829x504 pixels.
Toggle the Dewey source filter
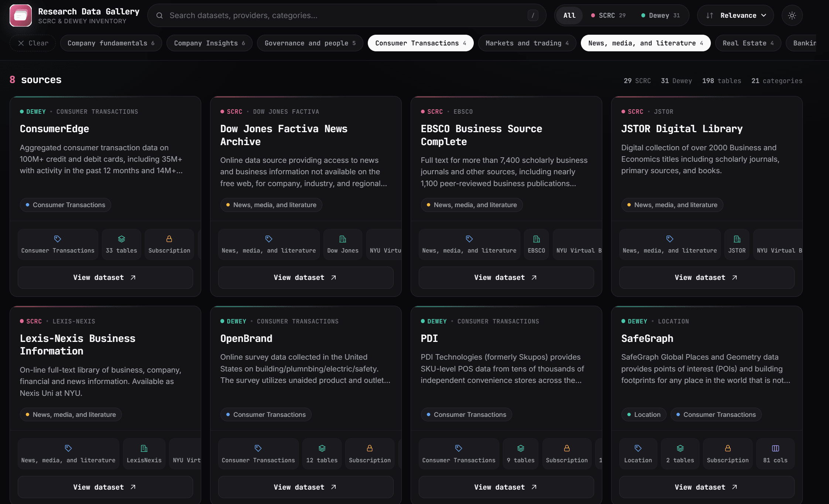point(660,16)
